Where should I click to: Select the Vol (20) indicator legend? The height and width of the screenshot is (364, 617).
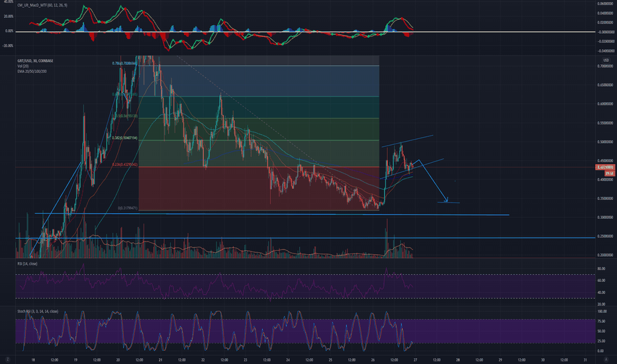[x=23, y=66]
